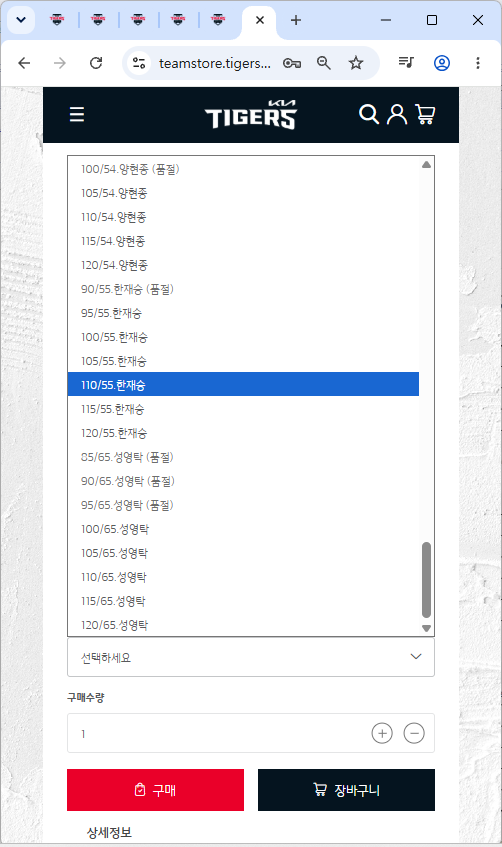Open the browser zoom magnifier icon
502x847 pixels.
324,63
